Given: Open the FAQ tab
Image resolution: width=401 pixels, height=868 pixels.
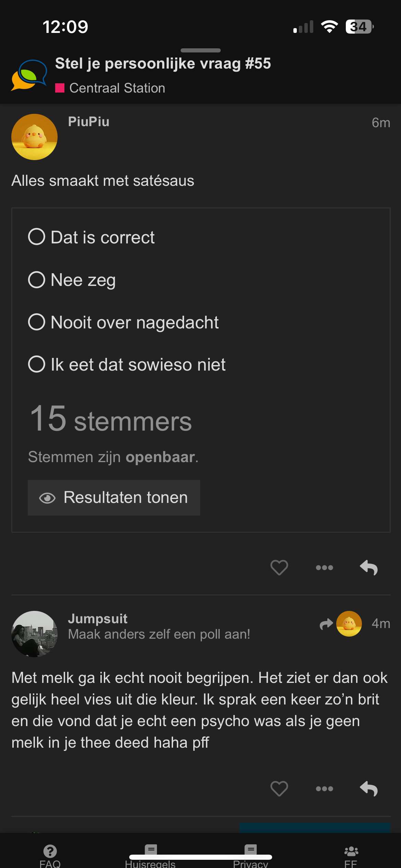Looking at the screenshot, I should coord(50,855).
